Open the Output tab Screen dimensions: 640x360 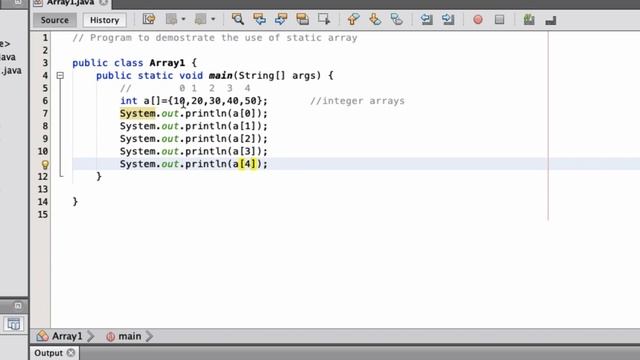[48, 353]
